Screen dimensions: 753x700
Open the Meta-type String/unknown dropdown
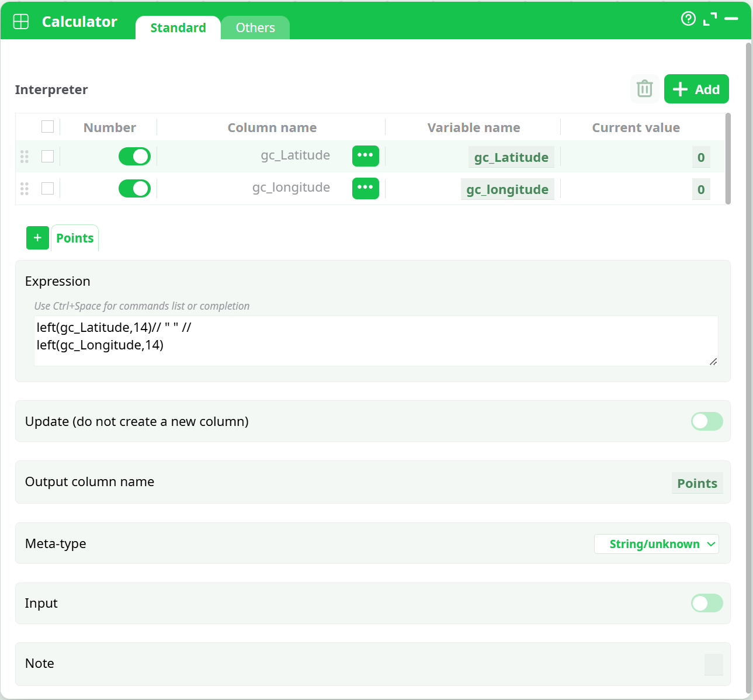(656, 544)
